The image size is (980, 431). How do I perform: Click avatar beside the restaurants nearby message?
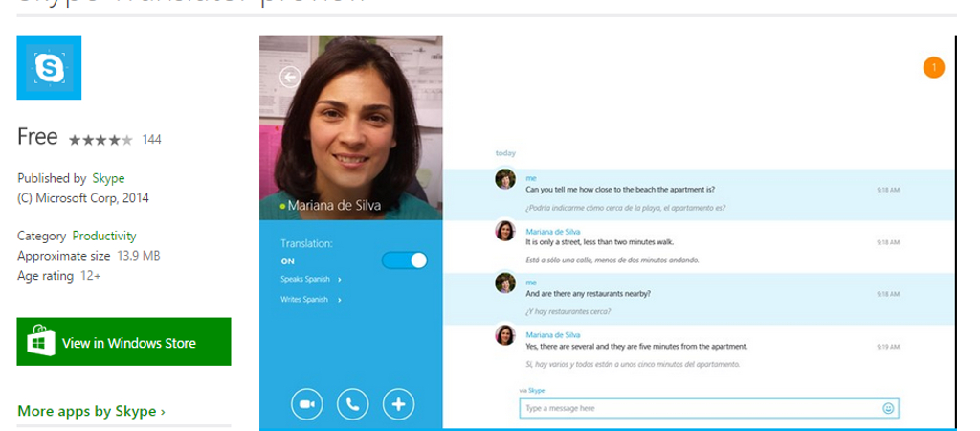pos(505,283)
